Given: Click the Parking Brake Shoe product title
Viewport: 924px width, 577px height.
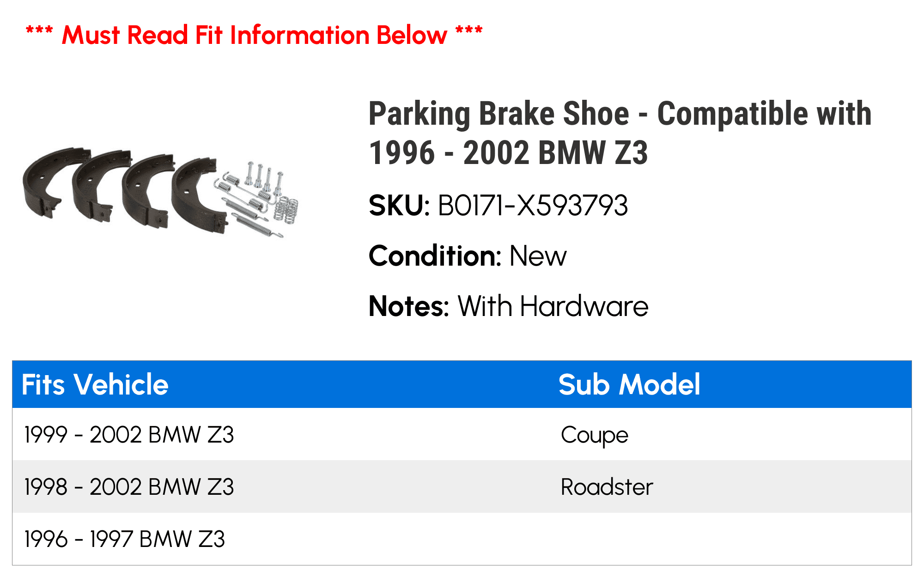Looking at the screenshot, I should (620, 133).
